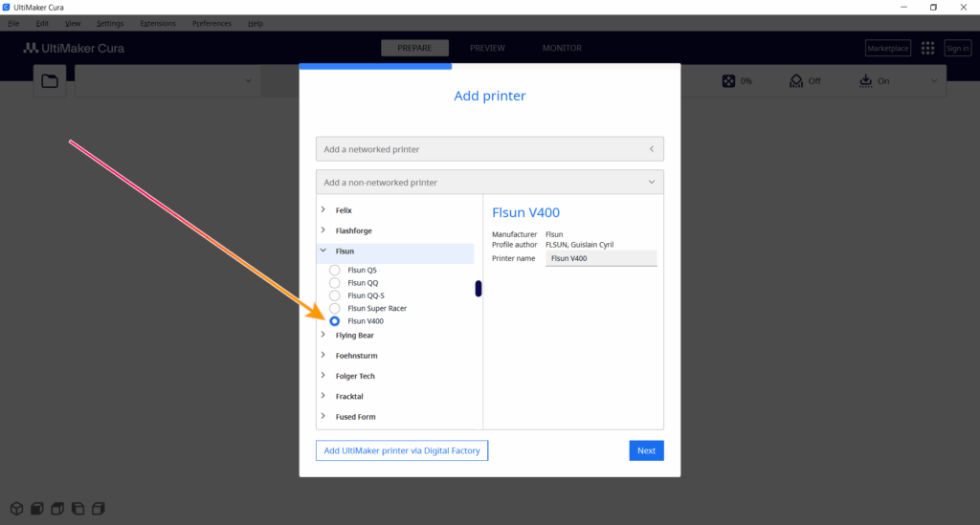980x525 pixels.
Task: Select the 3D view cube icon
Action: click(17, 508)
